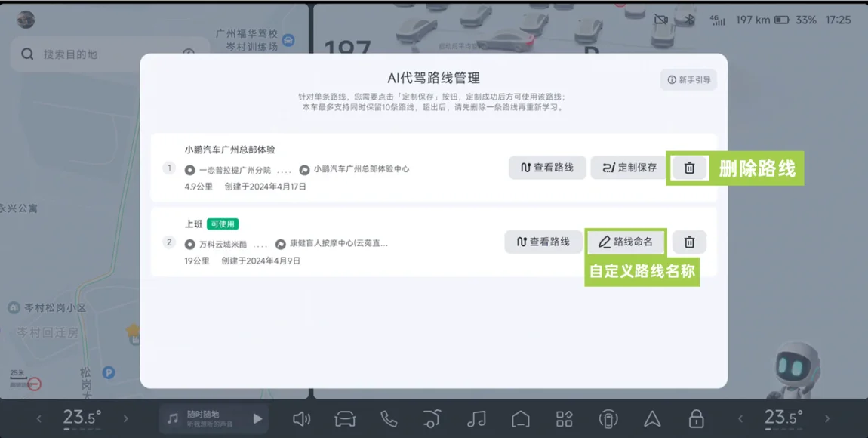
Task: Tap the dashcam status icon
Action: (x=661, y=20)
